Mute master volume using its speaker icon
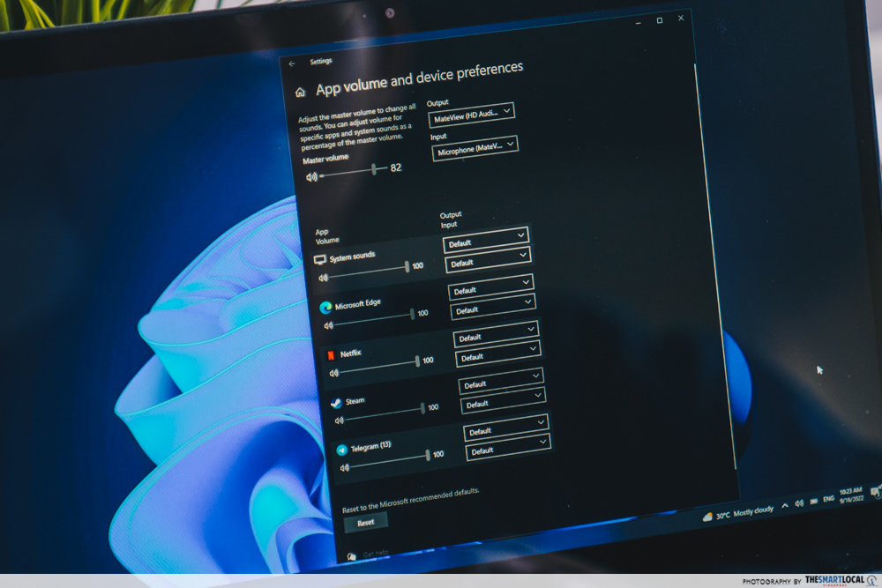Viewport: 882px width, 588px height. 311,176
